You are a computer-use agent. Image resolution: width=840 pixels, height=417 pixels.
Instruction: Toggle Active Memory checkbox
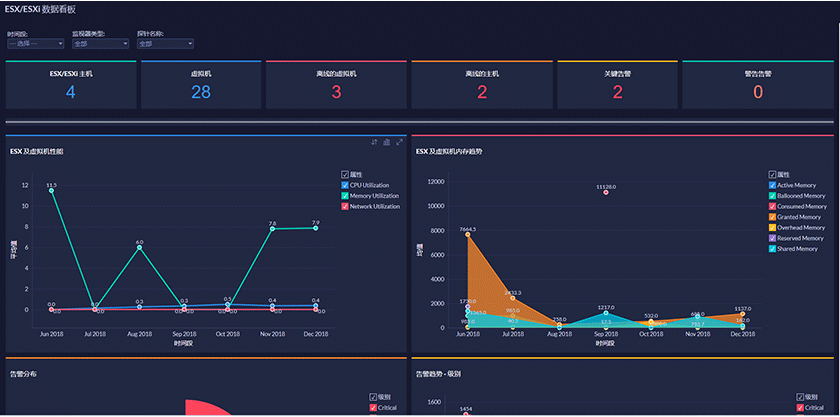772,185
